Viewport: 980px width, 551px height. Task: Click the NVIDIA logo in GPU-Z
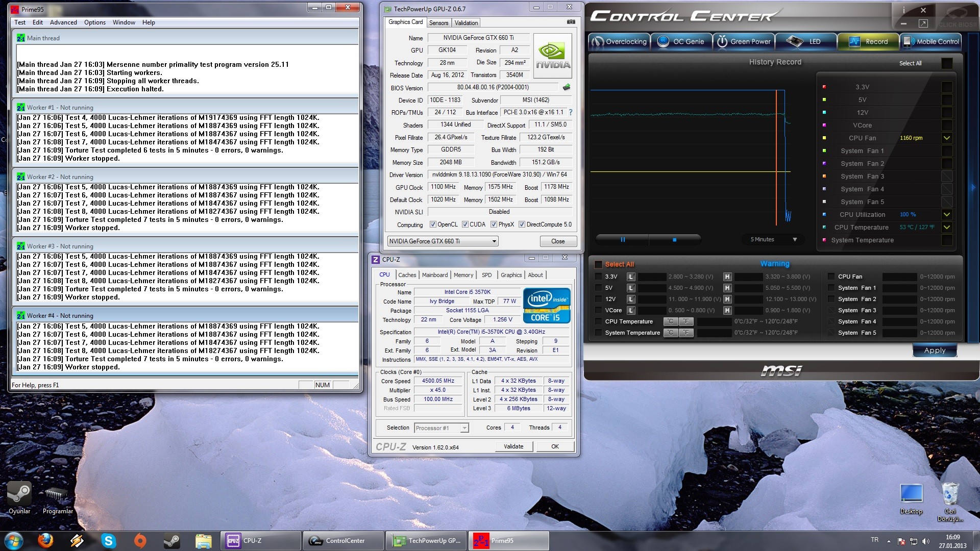coord(552,56)
